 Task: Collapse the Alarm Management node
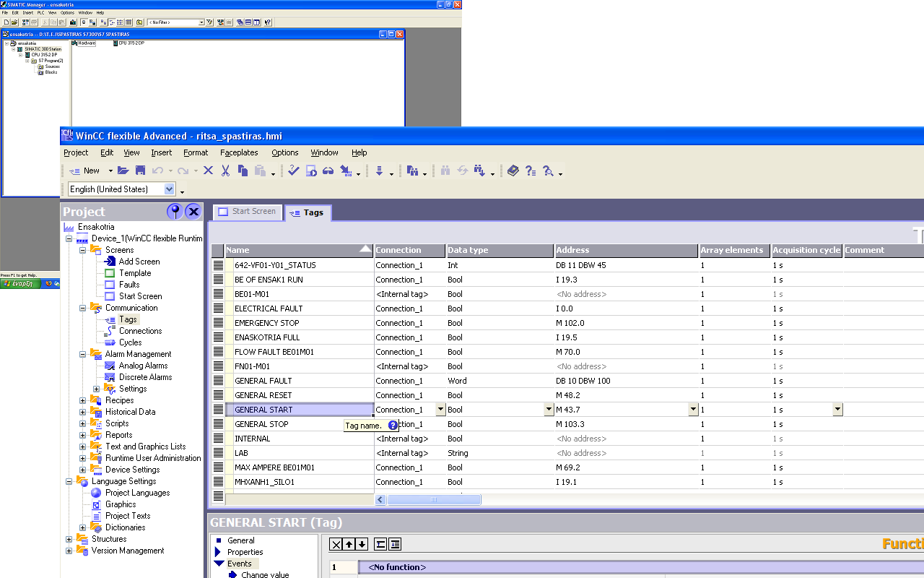coord(82,354)
